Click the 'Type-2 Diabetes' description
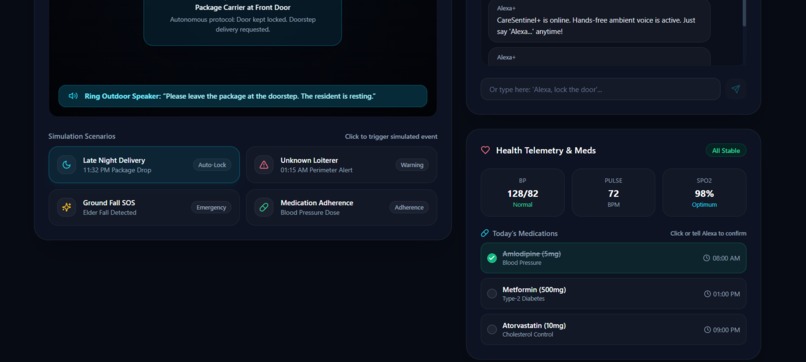806x362 pixels. [x=523, y=299]
